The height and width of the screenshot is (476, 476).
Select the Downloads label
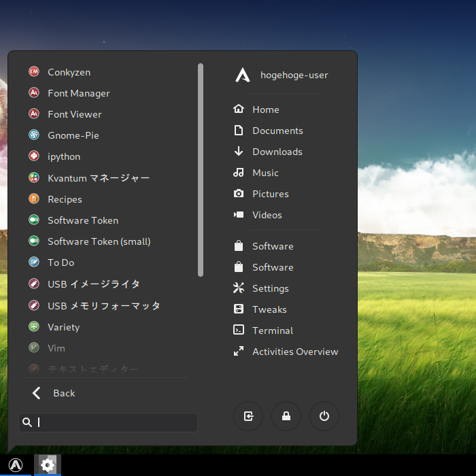277,152
